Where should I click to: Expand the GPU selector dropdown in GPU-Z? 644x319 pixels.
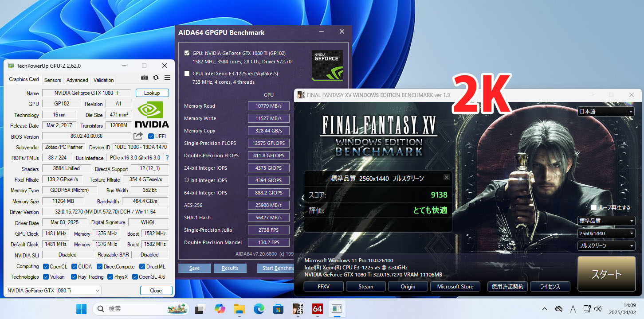54,291
